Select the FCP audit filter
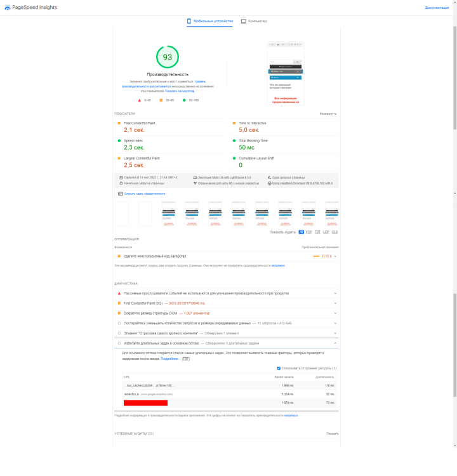 [309, 232]
